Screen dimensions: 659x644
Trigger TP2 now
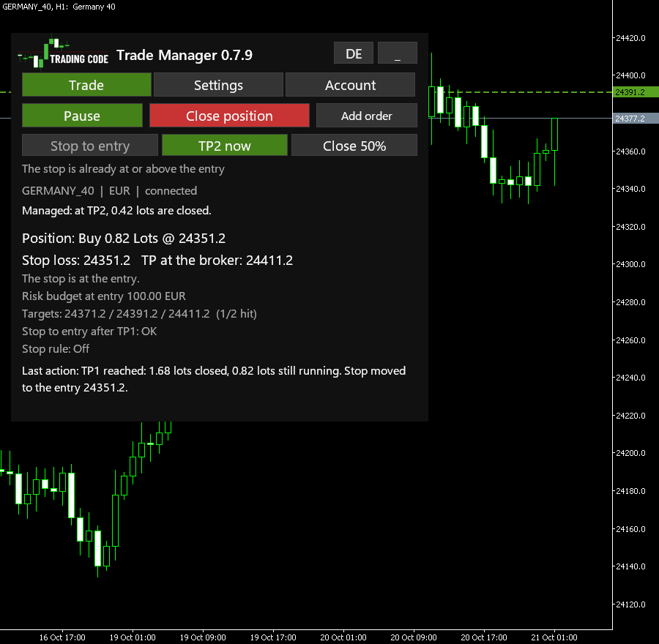(x=225, y=146)
